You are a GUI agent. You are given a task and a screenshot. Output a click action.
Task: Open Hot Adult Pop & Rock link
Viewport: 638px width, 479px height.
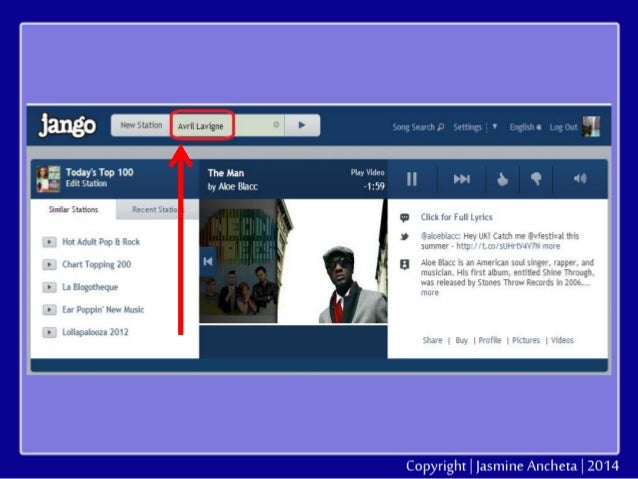coord(101,242)
